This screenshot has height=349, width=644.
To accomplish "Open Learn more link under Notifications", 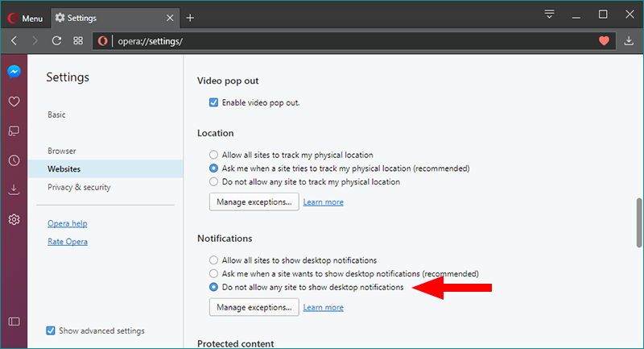I will click(x=324, y=307).
